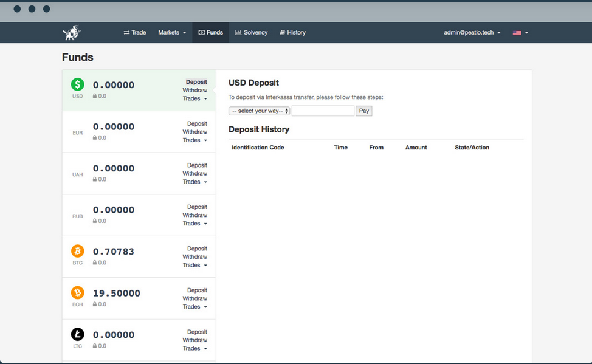The height and width of the screenshot is (364, 592).
Task: Open the admin@peatio.tech account menu
Action: click(472, 32)
